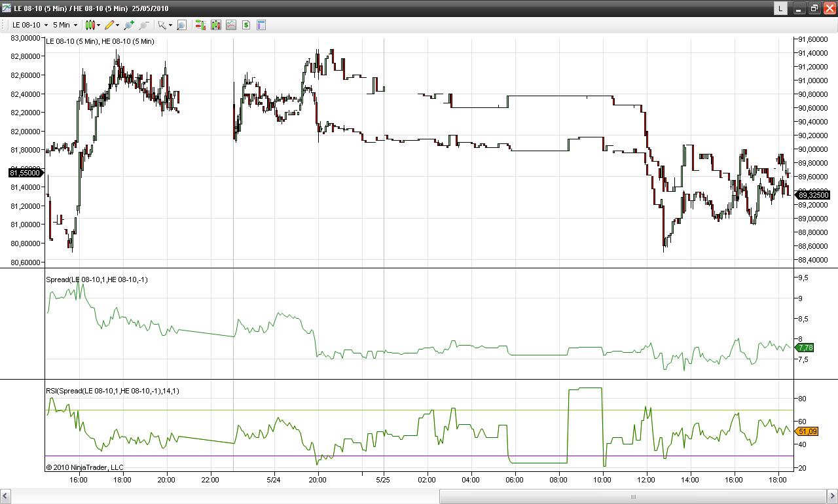Screen dimensions: 838x504
Task: Select the purple RSI lower threshold line
Action: 419,456
